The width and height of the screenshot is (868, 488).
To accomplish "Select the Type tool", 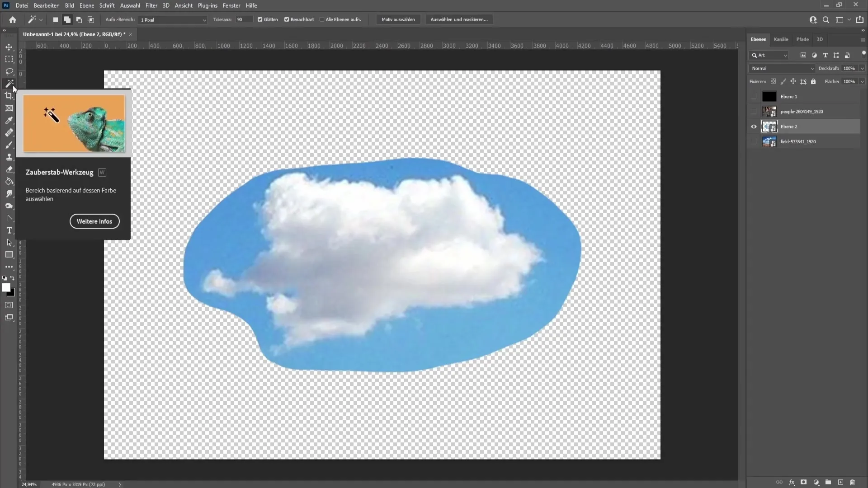I will (9, 230).
